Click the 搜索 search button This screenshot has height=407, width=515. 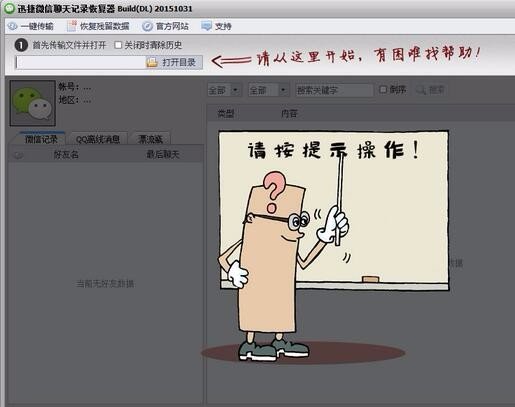(x=431, y=90)
